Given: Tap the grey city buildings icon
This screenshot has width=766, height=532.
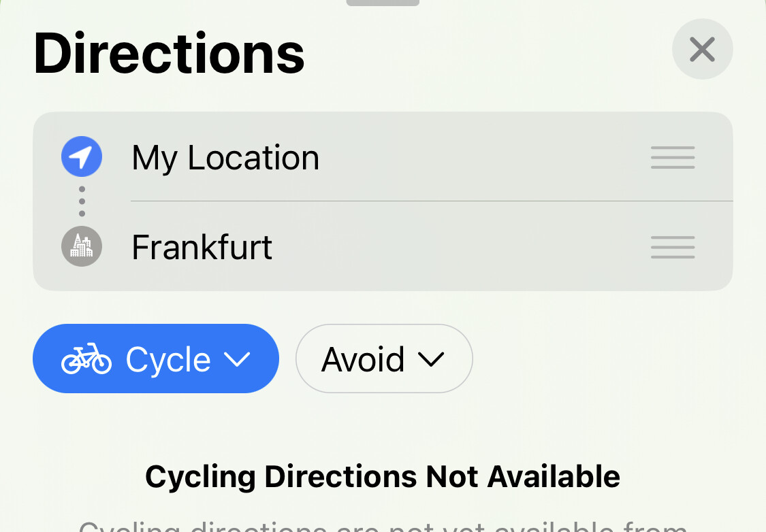Looking at the screenshot, I should click(x=82, y=246).
